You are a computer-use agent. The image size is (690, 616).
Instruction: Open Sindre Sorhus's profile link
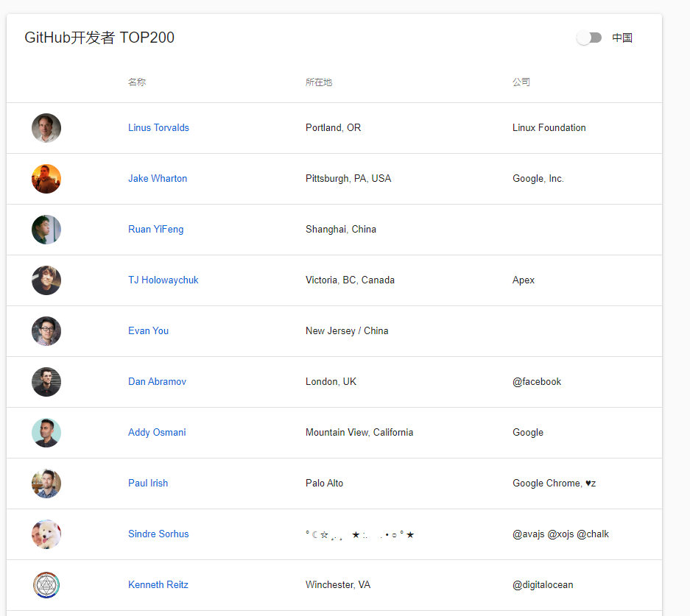click(x=158, y=534)
